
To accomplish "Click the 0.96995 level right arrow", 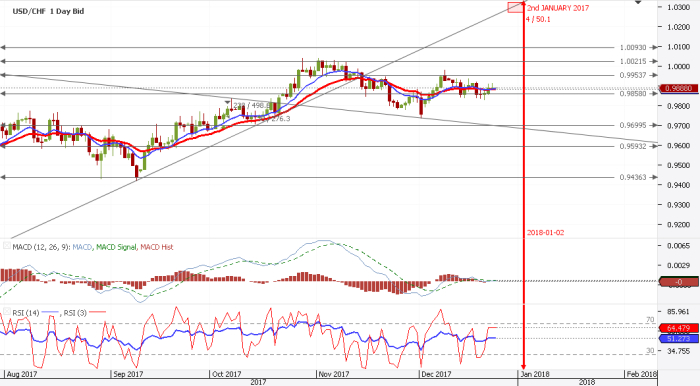I will click(x=654, y=125).
